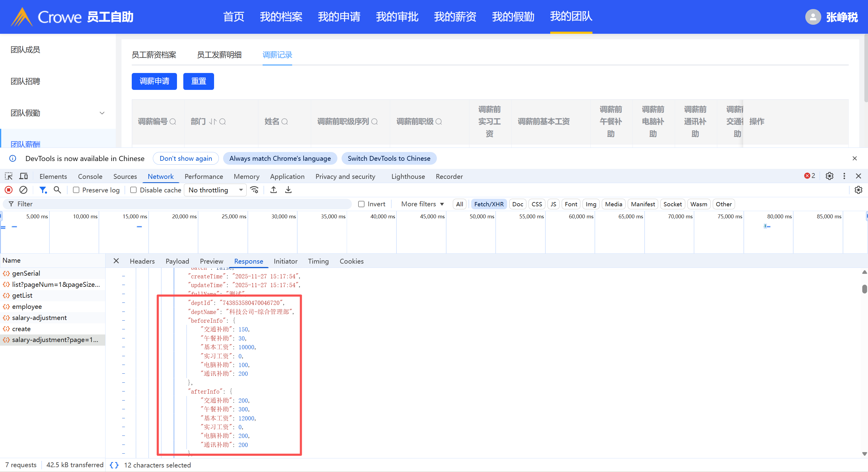Image resolution: width=868 pixels, height=472 pixels.
Task: Click the import HAR file upload icon
Action: (x=274, y=190)
